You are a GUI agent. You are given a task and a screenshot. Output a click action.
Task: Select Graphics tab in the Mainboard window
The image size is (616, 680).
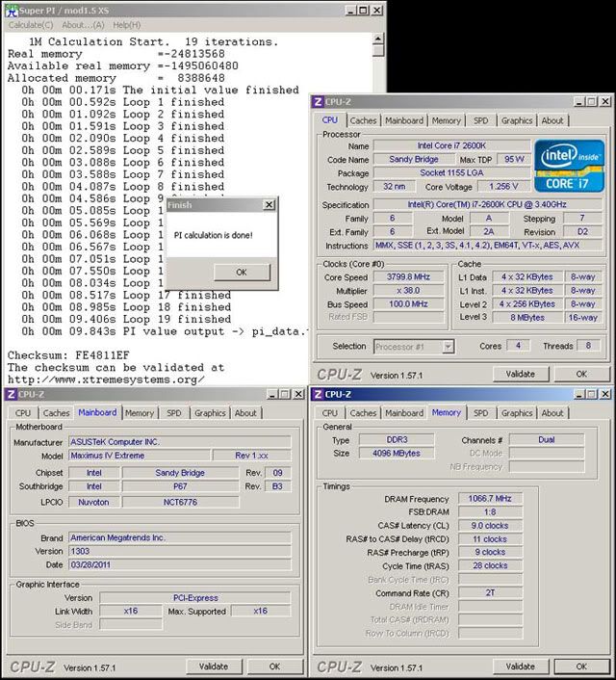point(210,413)
